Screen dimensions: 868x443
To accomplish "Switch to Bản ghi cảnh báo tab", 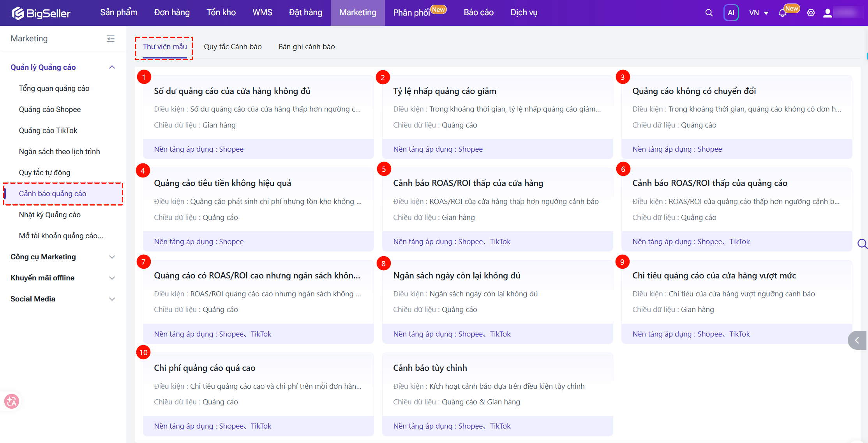I will 307,47.
